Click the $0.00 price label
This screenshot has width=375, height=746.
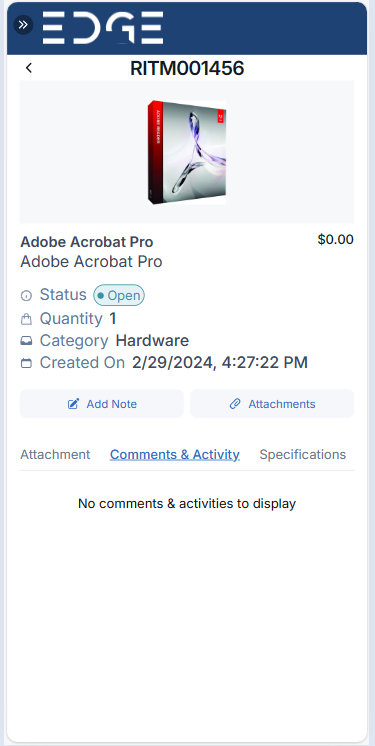coord(336,239)
